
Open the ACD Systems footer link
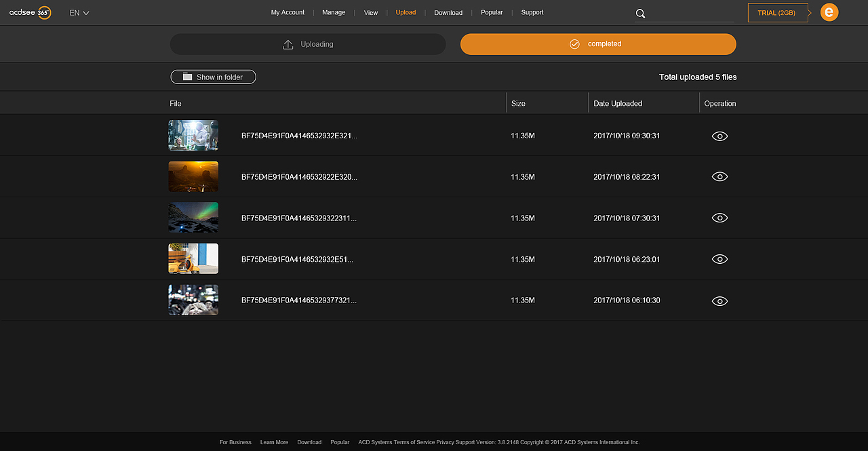pos(375,442)
